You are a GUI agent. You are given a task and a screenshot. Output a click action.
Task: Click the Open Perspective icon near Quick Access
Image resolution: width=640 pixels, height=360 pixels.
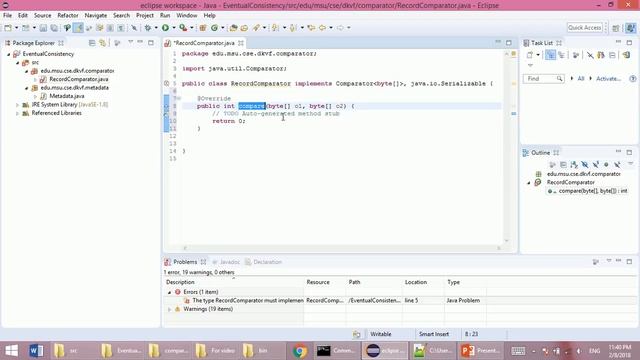click(x=616, y=28)
